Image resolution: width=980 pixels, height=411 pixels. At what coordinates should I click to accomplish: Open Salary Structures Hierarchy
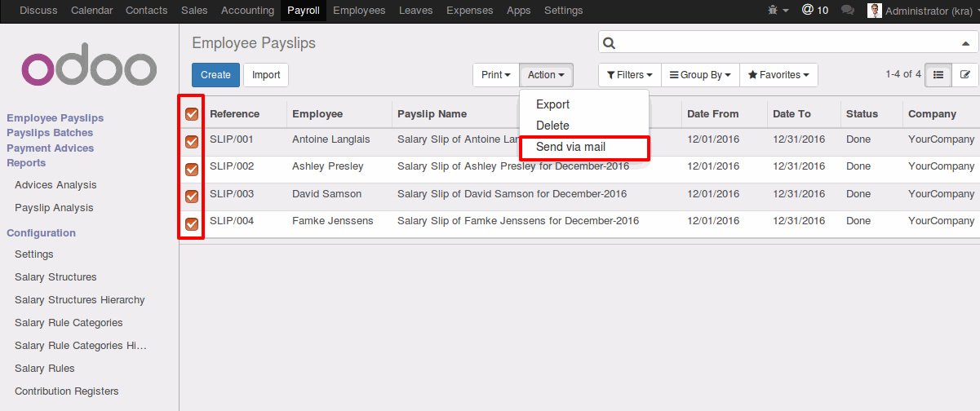(80, 300)
